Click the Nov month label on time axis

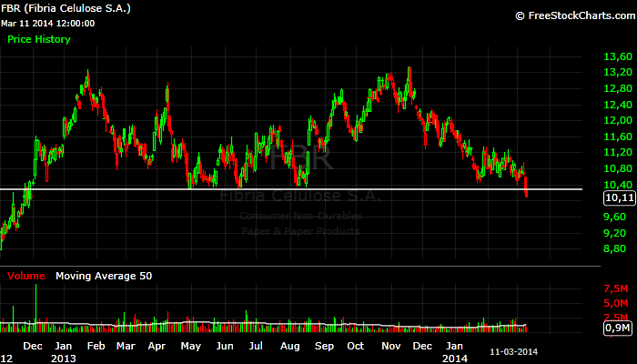click(x=391, y=346)
